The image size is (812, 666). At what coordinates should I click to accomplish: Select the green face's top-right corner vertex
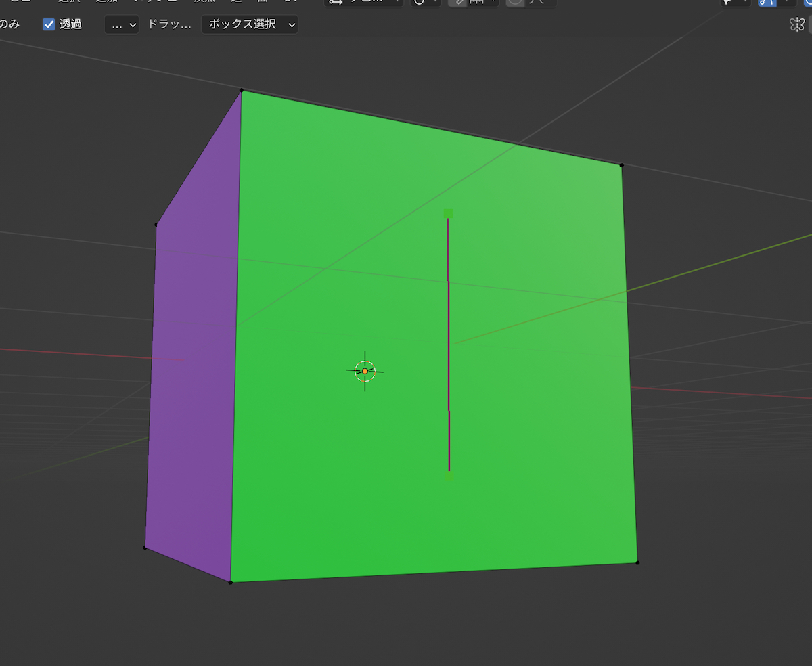tap(621, 164)
